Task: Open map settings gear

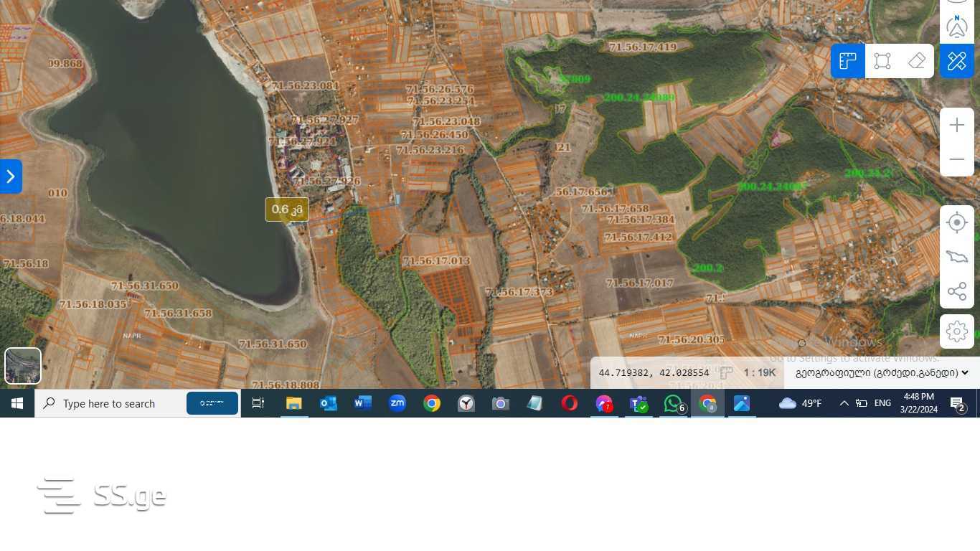Action: tap(957, 331)
